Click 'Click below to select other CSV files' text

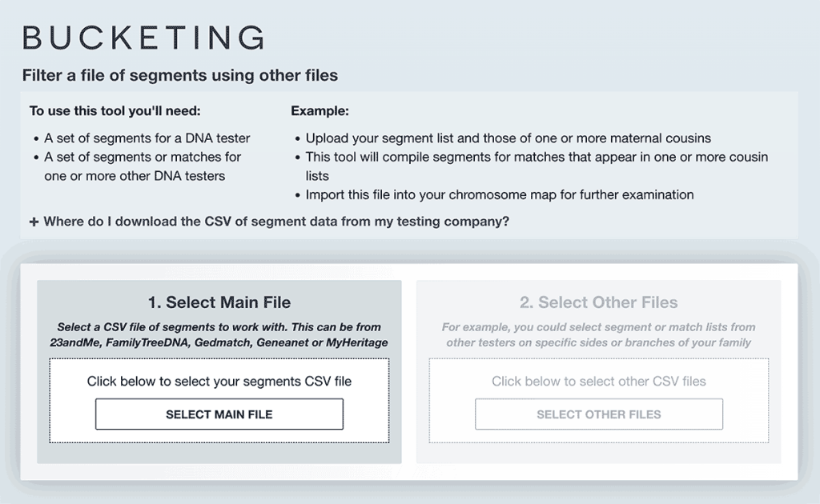(598, 382)
